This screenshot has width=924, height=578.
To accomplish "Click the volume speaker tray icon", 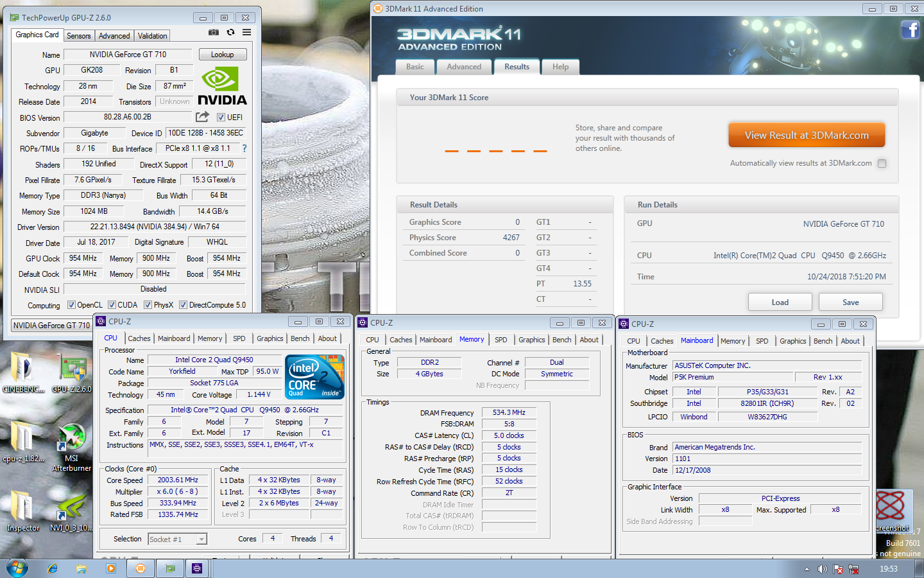I will (x=822, y=569).
